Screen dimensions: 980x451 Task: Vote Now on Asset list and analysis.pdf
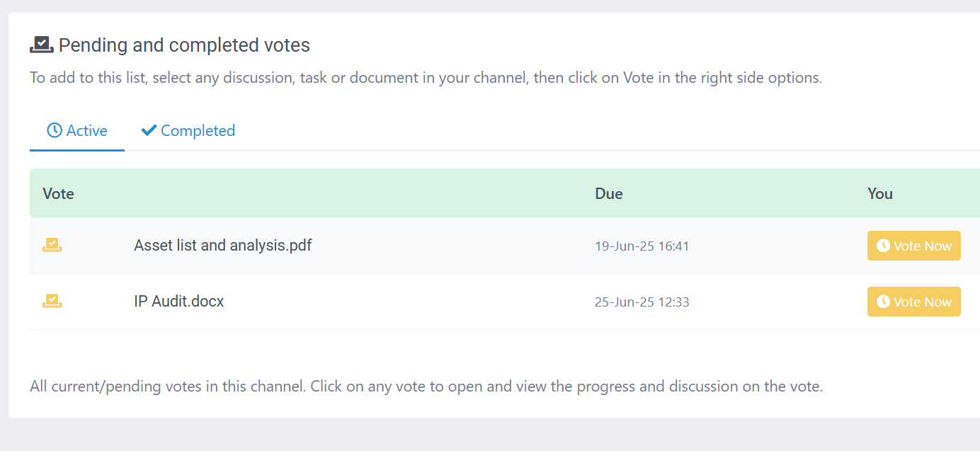point(914,246)
